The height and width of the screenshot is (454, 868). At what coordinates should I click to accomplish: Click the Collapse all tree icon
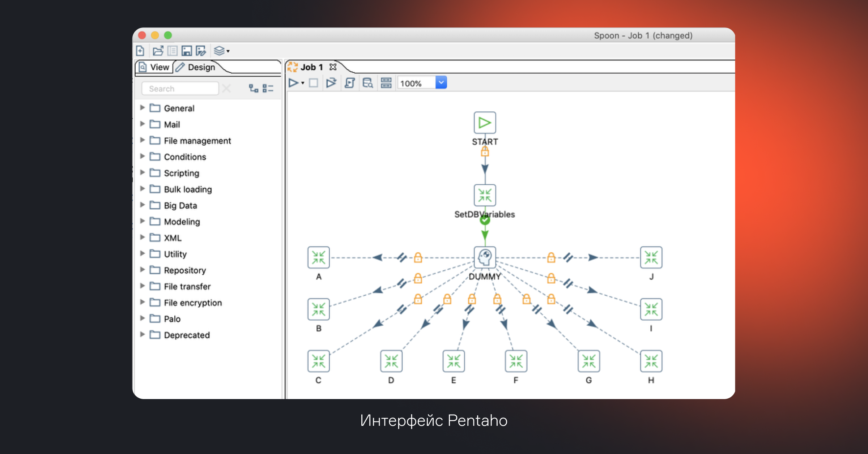tap(268, 88)
